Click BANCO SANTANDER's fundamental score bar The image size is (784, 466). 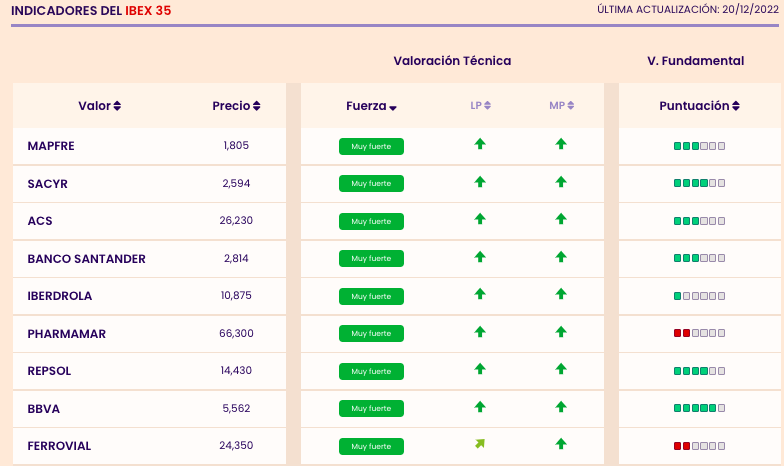pos(700,258)
